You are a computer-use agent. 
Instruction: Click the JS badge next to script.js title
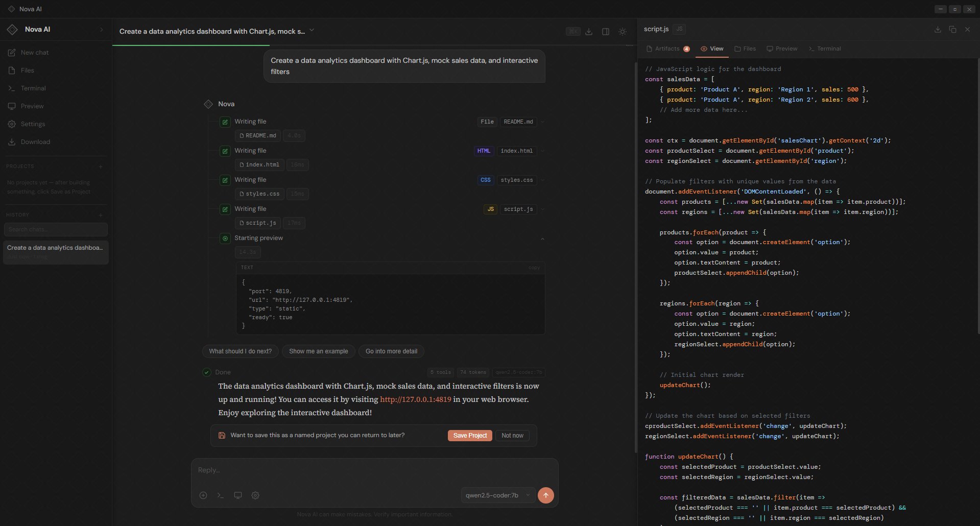pos(679,29)
